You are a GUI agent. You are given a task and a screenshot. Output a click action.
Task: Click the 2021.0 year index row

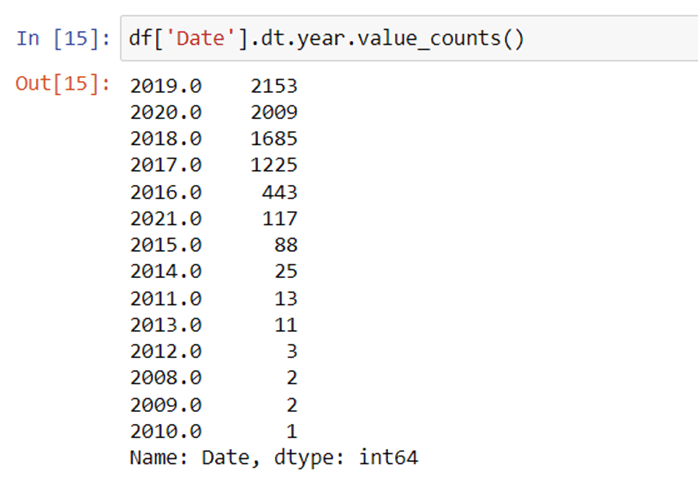tap(166, 219)
